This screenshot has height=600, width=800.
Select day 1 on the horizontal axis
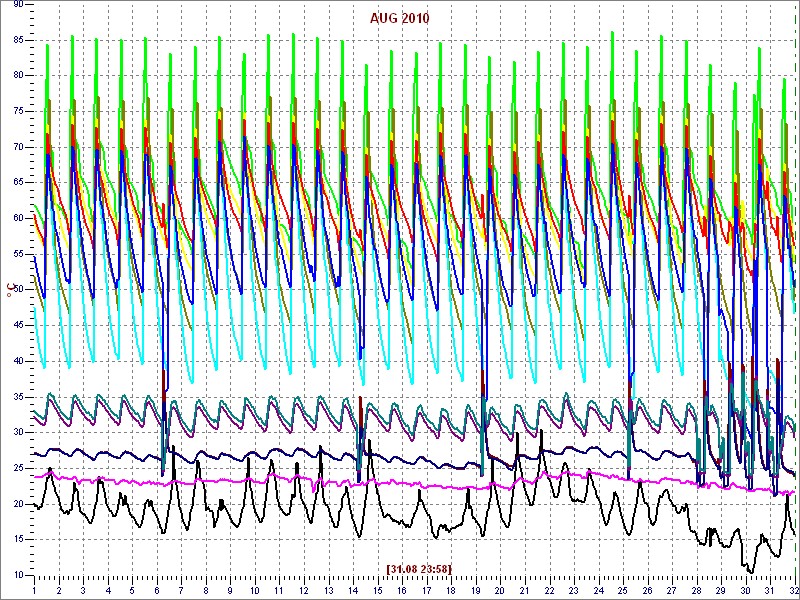click(x=34, y=591)
